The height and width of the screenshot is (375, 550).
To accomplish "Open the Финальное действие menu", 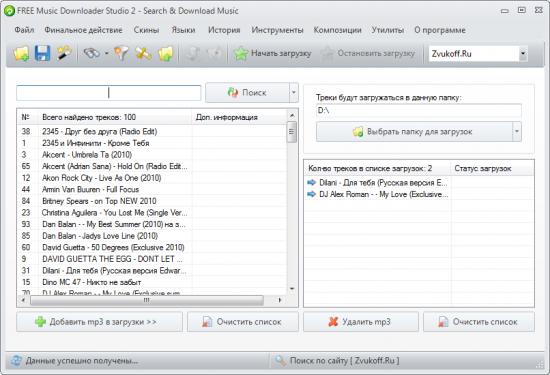I will pyautogui.click(x=83, y=30).
